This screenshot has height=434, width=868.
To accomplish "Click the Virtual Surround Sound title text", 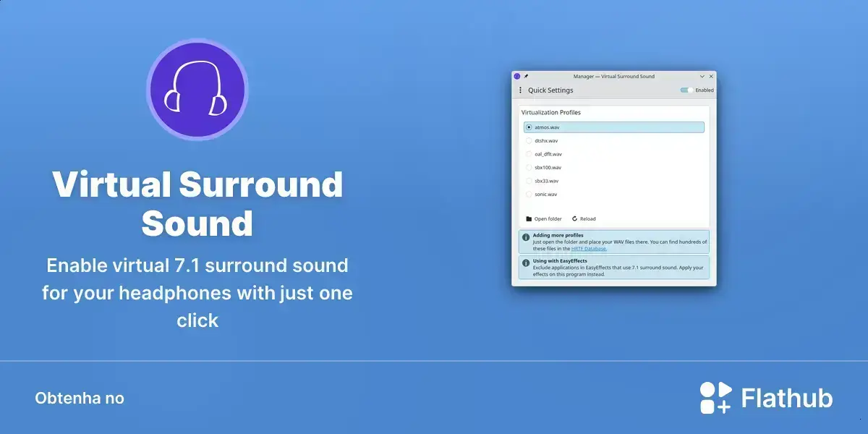I will (x=197, y=203).
